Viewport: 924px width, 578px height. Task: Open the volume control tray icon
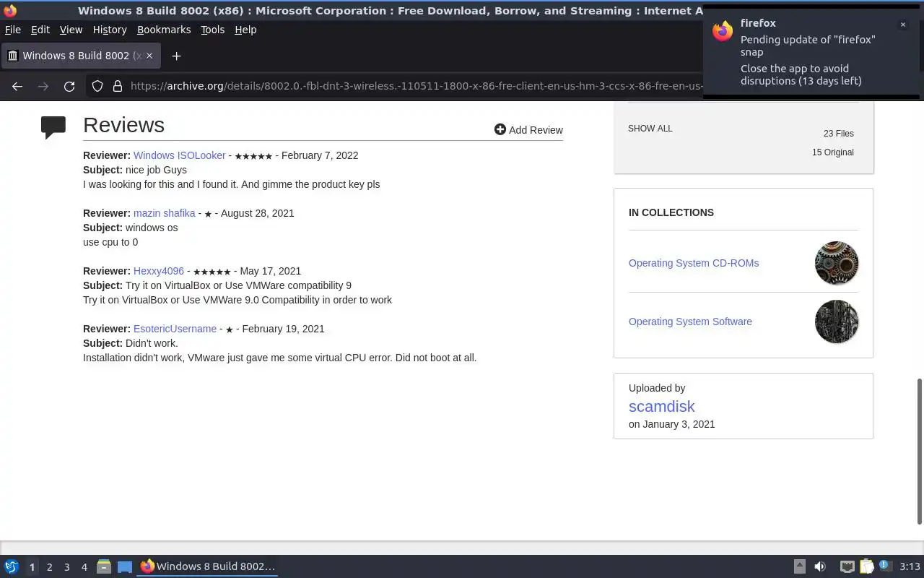tap(820, 566)
